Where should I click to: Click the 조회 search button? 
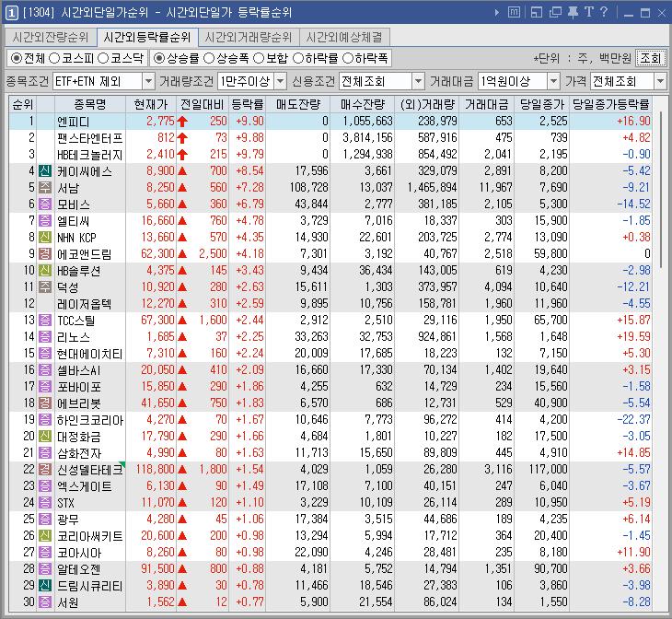point(651,58)
